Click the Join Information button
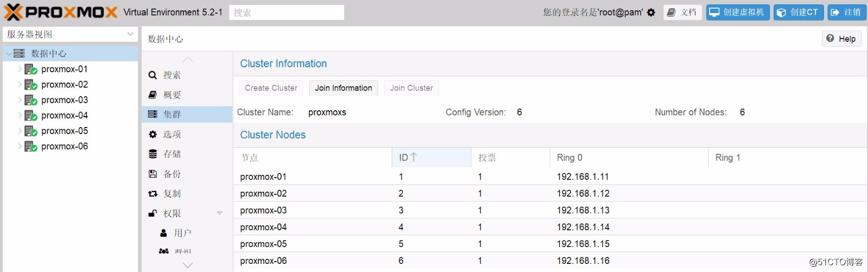This screenshot has height=272, width=868. point(343,88)
